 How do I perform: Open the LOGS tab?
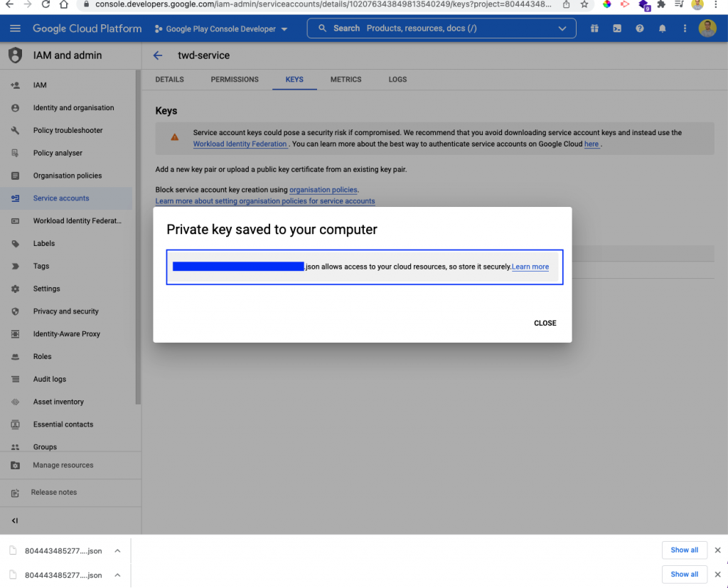[397, 80]
